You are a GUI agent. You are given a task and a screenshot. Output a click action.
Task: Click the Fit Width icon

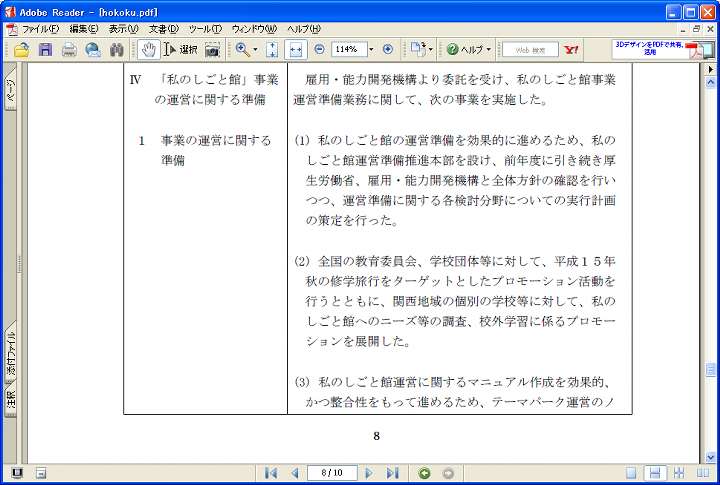tap(296, 49)
